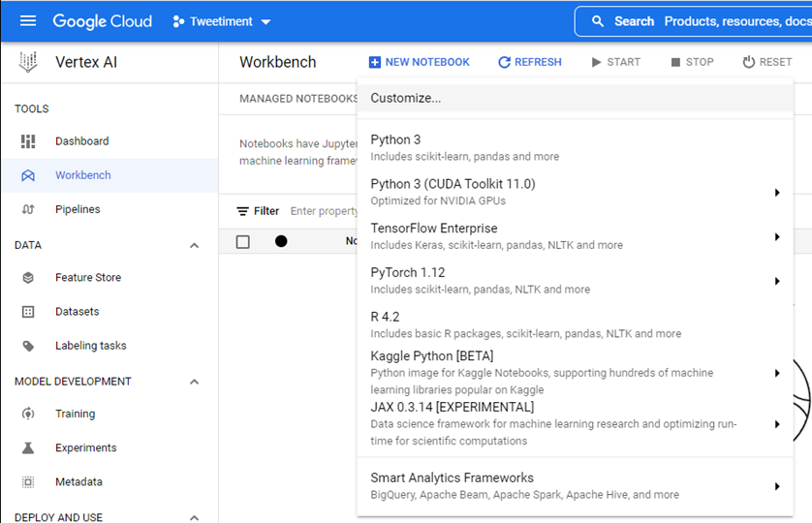This screenshot has height=523, width=812.
Task: Select the Pipelines icon in sidebar
Action: pyautogui.click(x=28, y=209)
